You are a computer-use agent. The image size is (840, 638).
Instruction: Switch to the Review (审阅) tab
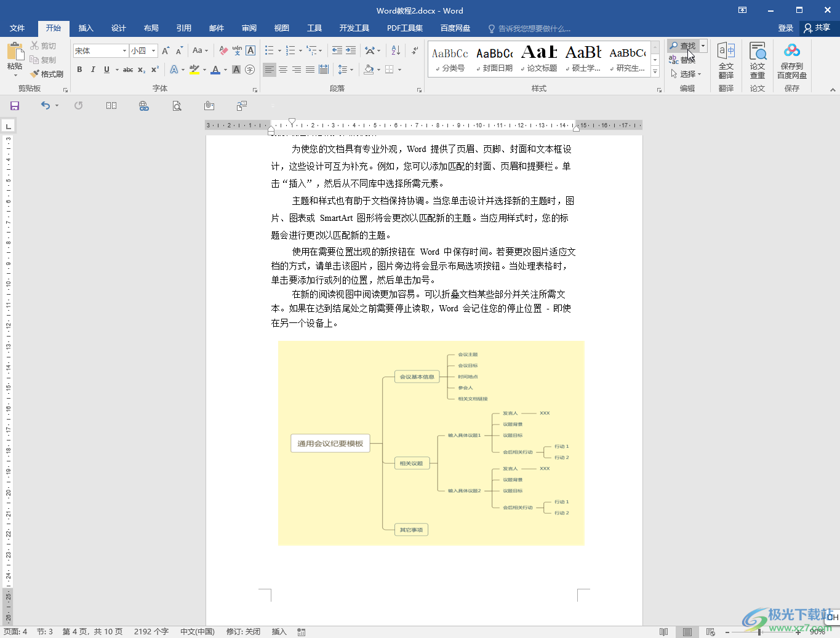[249, 28]
